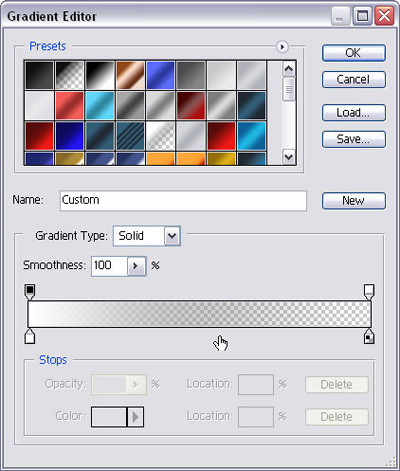Viewport: 400px width, 471px height.
Task: Maximize the Gradient Editor window
Action: [x=362, y=16]
